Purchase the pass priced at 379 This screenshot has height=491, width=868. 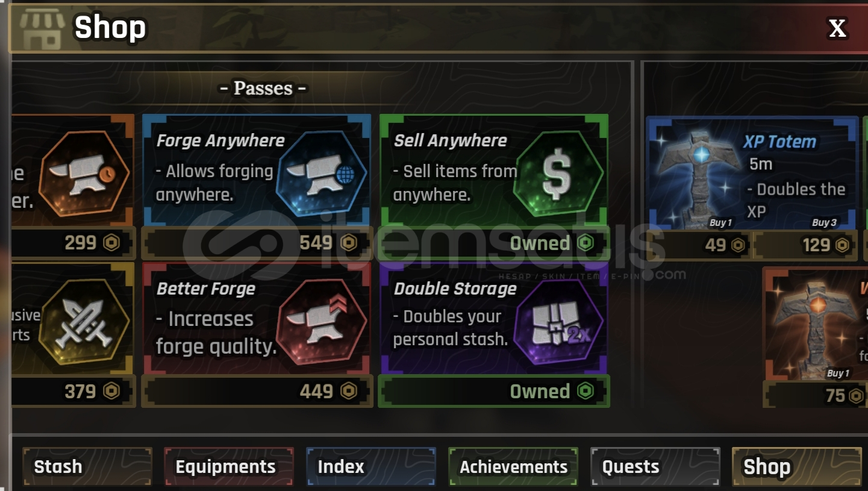point(73,392)
